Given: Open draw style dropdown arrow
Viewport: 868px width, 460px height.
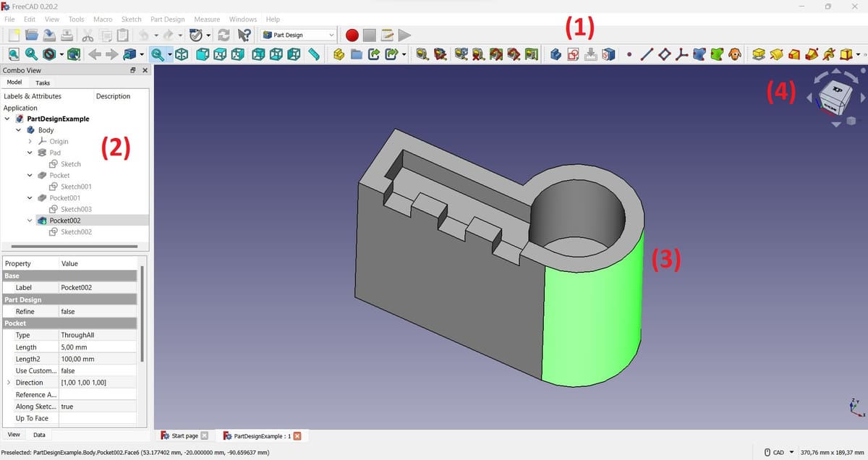Looking at the screenshot, I should point(61,54).
